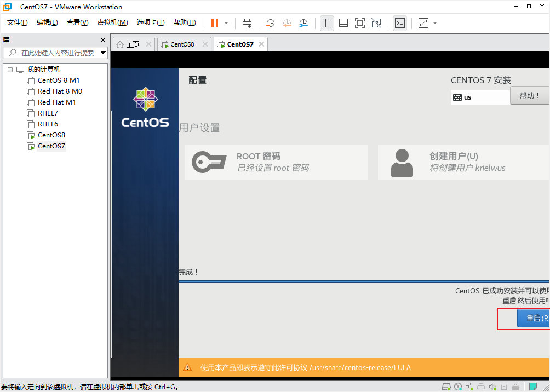Click the 重启 reboot button
The image size is (550, 392).
(533, 318)
